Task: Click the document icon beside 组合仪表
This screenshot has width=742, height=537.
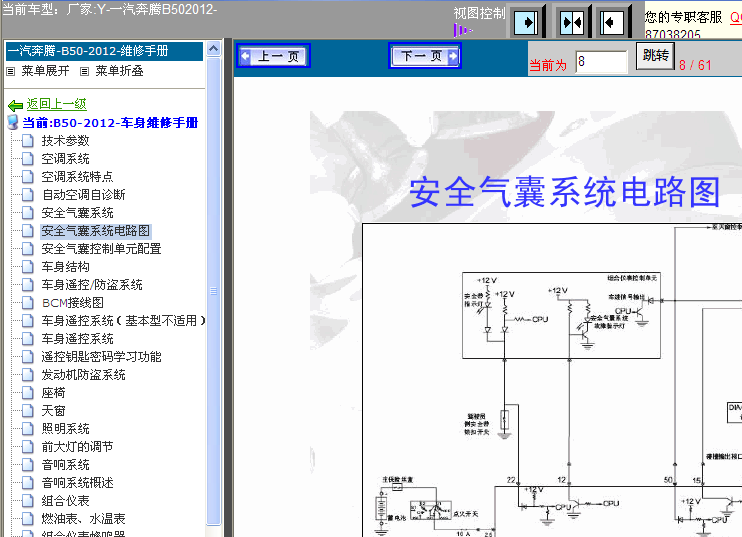Action: 28,500
